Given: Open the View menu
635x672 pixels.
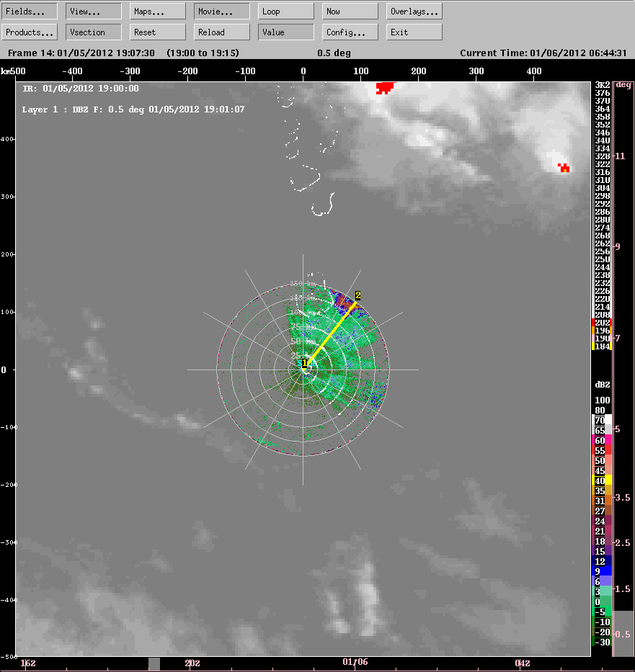Looking at the screenshot, I should point(93,11).
